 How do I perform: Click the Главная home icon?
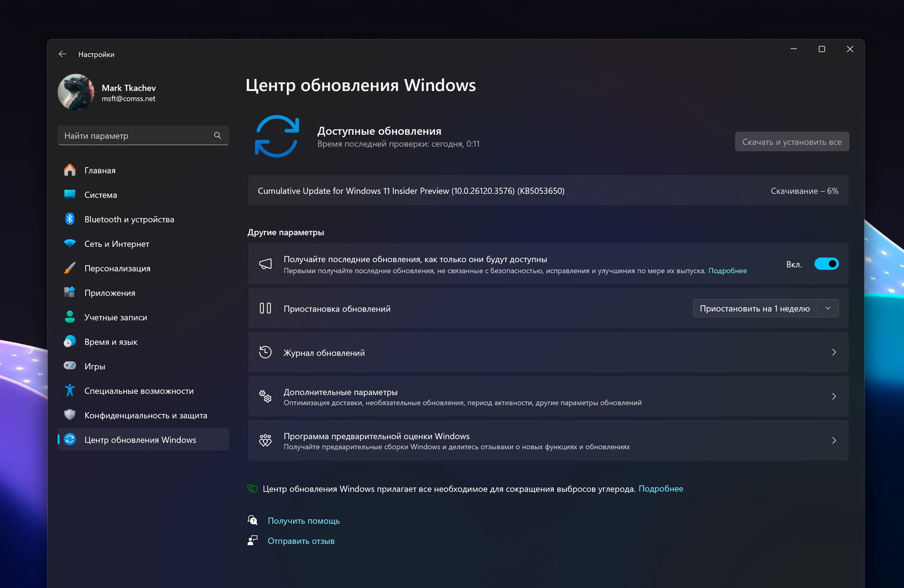(70, 170)
